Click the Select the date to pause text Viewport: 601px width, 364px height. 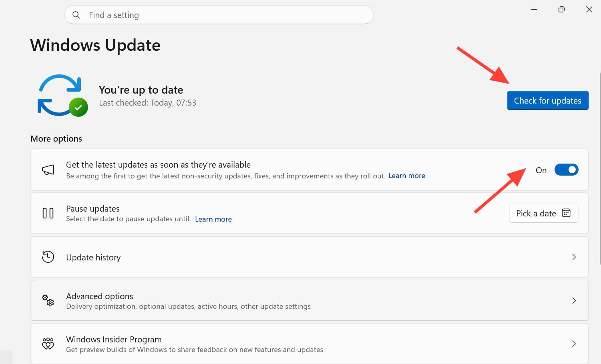click(x=128, y=219)
